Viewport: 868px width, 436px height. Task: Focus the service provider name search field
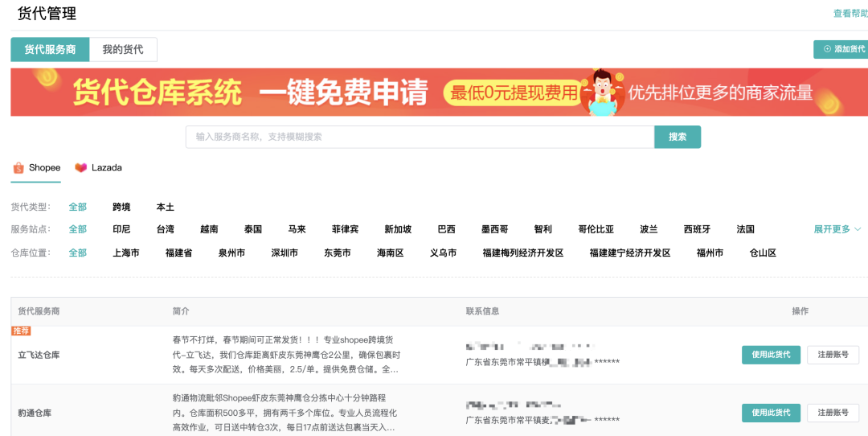pos(420,137)
